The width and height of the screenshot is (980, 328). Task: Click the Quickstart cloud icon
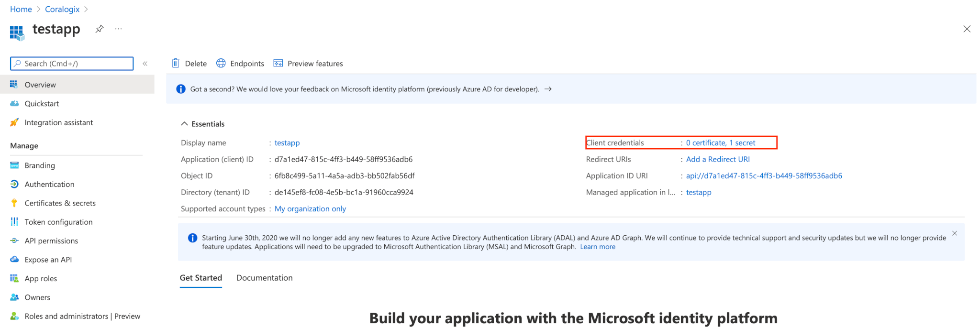coord(14,103)
